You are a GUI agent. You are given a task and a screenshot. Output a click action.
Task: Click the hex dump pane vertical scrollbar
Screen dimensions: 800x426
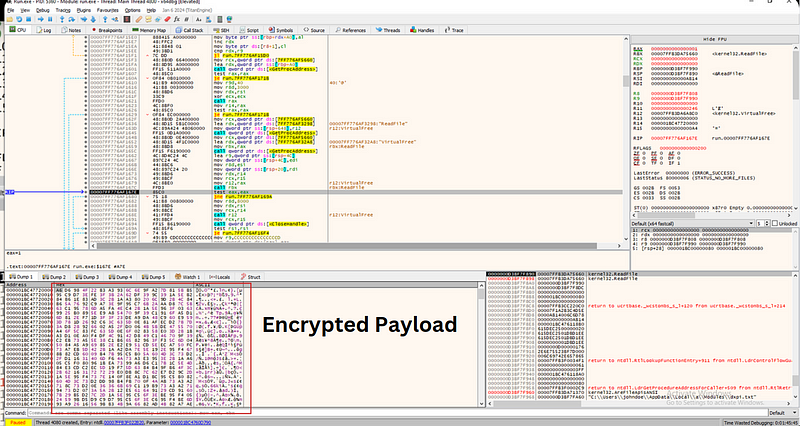point(481,346)
